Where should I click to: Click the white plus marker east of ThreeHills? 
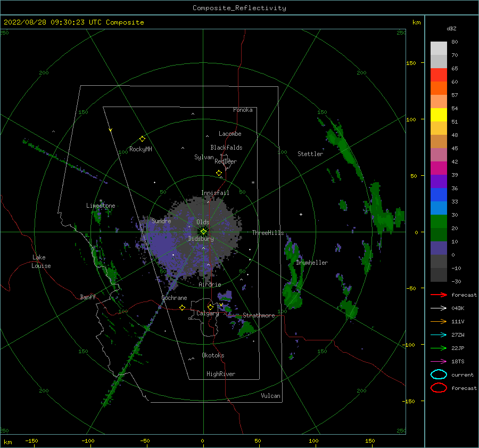(301, 214)
